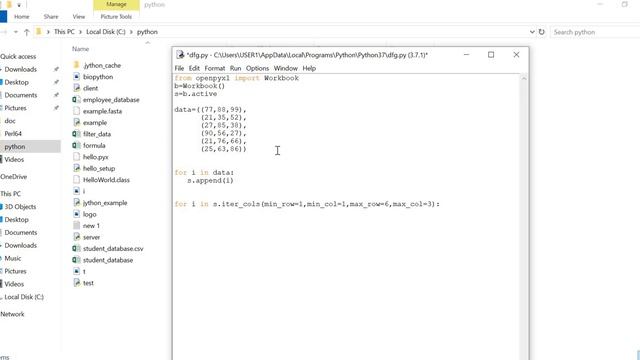Open Quick access in navigation pane
The width and height of the screenshot is (640, 360).
(18, 56)
